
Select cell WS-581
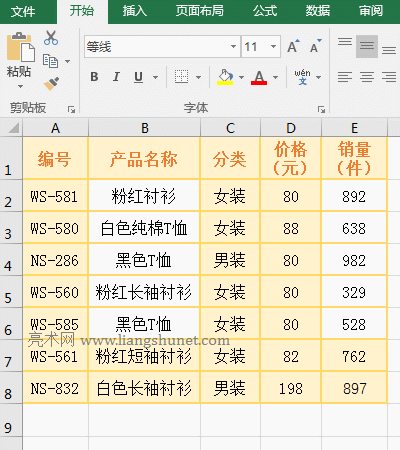(x=55, y=196)
